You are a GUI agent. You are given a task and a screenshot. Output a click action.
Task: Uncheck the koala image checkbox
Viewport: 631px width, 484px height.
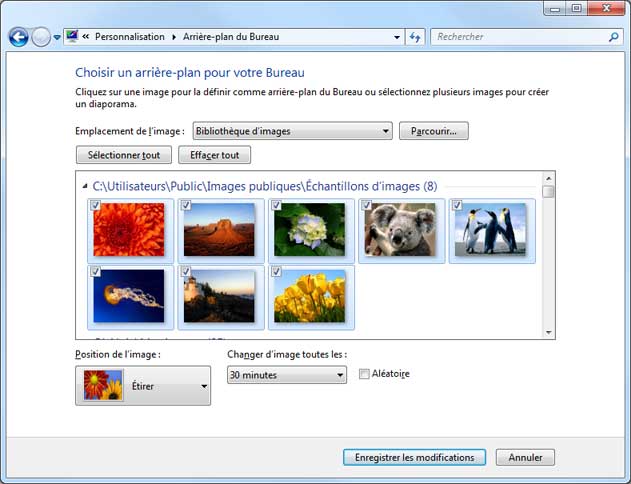(366, 205)
